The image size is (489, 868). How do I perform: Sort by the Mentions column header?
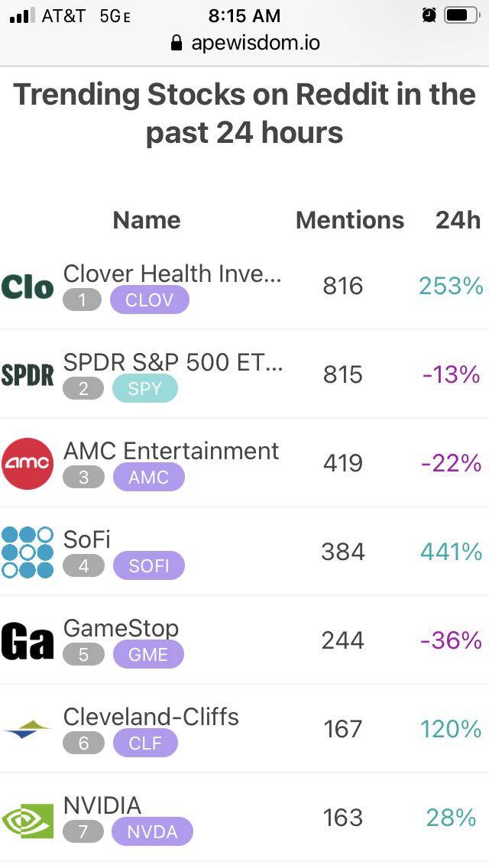350,220
